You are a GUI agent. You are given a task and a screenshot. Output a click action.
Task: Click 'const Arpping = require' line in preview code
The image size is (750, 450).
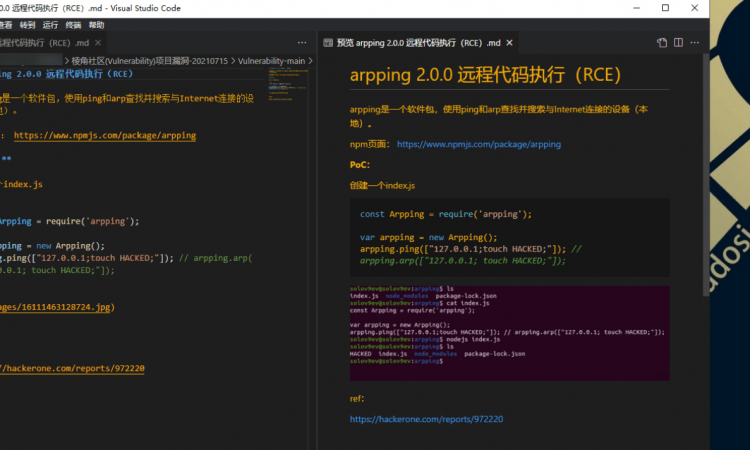pyautogui.click(x=446, y=214)
